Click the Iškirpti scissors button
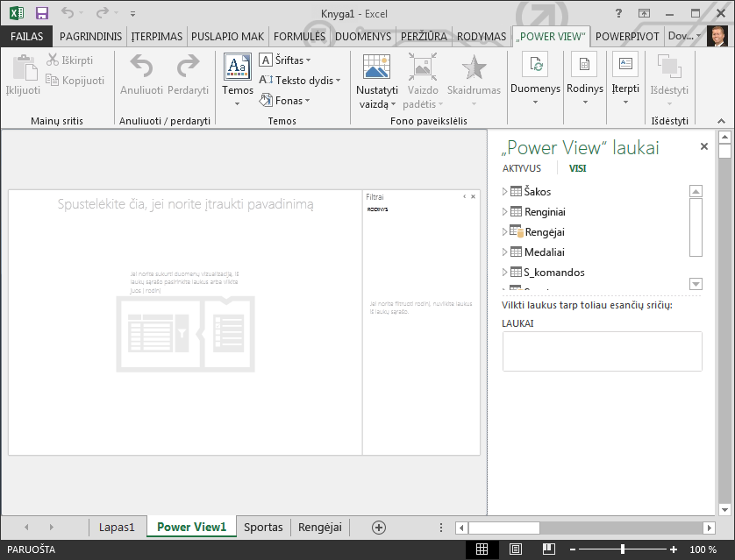Screen dimensions: 735x560 70,60
